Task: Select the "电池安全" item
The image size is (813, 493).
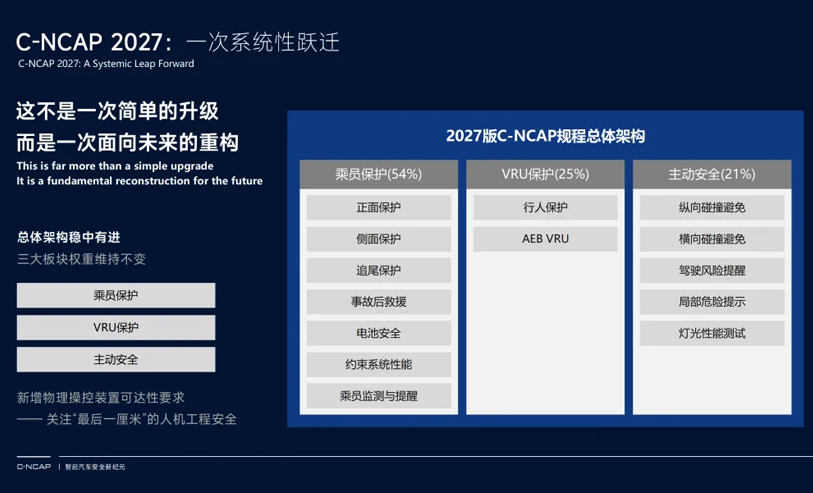Action: pos(379,333)
